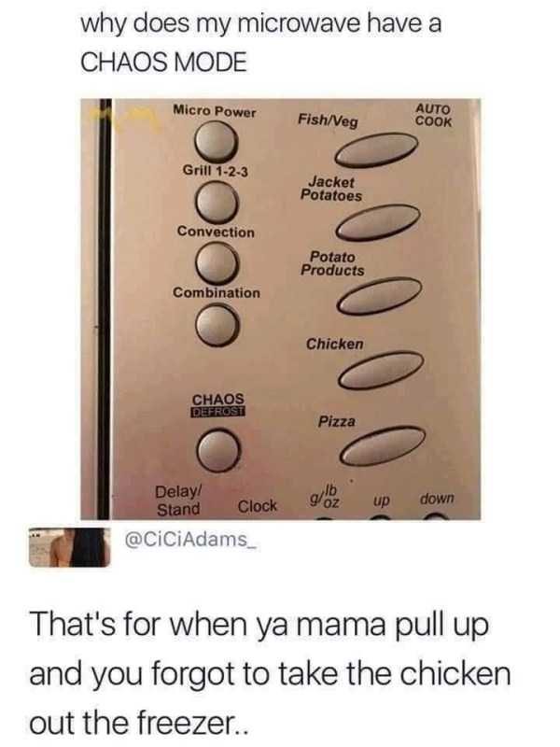Click the DEFROST highlighted label
The width and height of the screenshot is (560, 747).
click(x=217, y=412)
